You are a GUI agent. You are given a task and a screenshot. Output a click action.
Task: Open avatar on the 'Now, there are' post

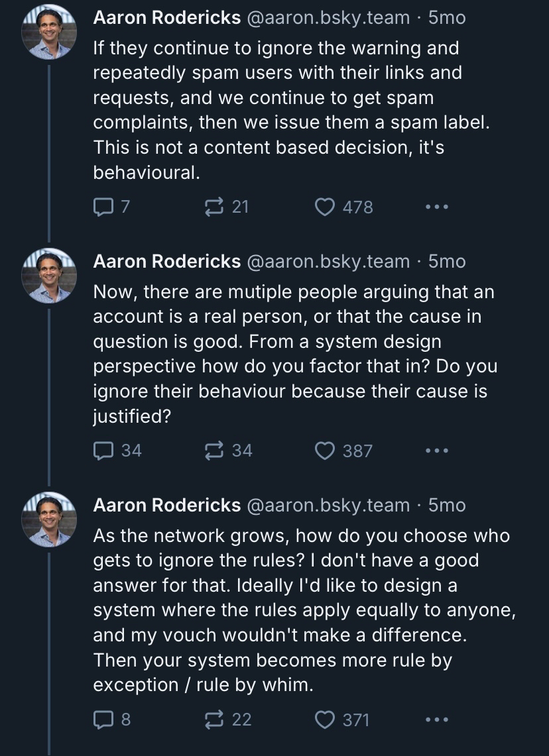click(50, 276)
